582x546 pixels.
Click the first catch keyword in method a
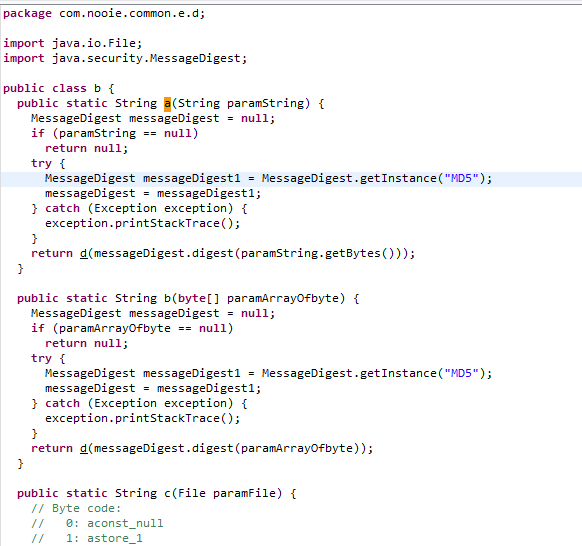click(62, 209)
